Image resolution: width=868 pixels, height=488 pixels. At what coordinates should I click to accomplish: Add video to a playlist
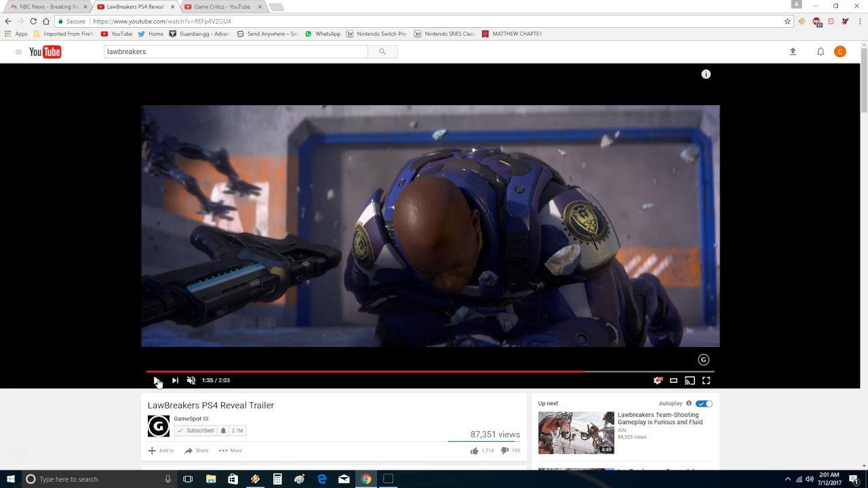point(161,451)
